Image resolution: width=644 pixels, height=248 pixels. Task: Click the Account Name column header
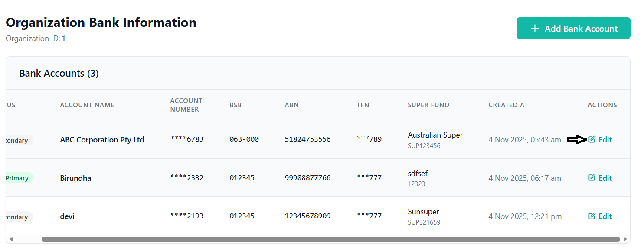coord(87,105)
